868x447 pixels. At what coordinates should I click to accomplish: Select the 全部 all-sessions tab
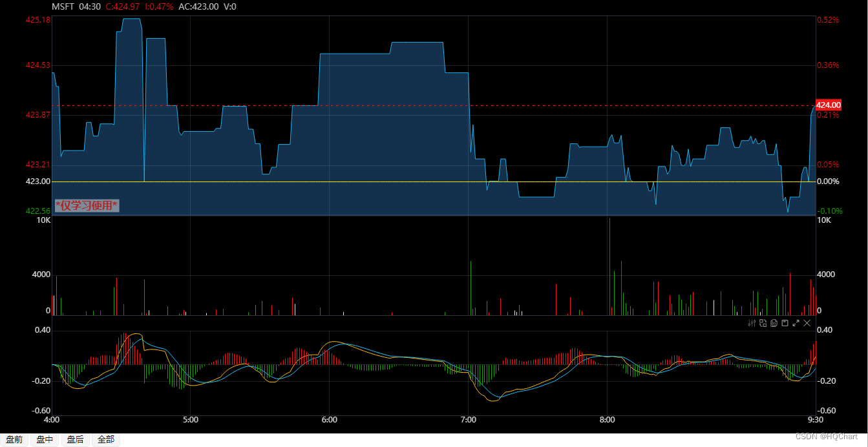[106, 440]
